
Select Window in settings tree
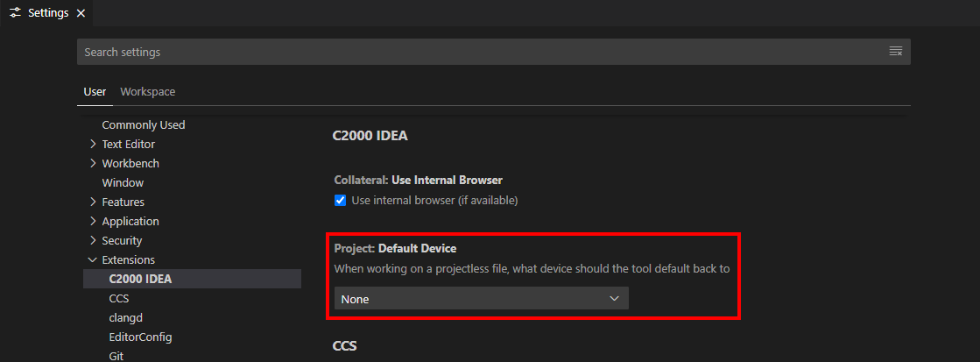(x=123, y=183)
